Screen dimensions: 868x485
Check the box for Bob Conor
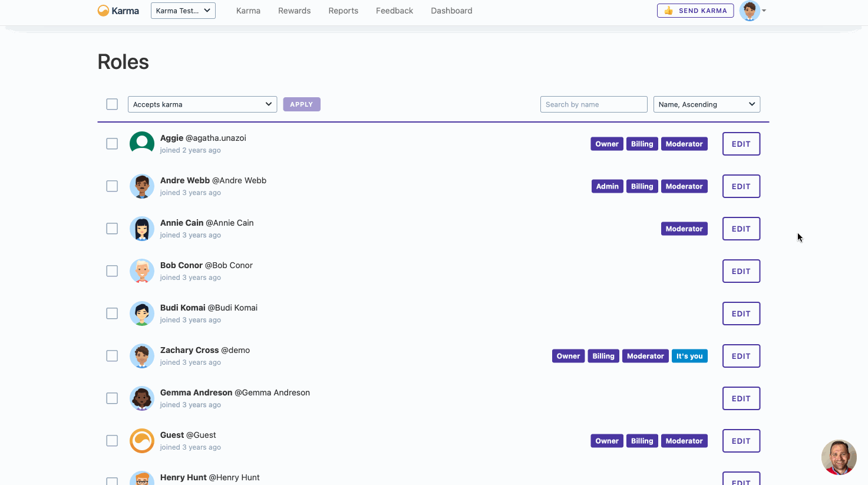pyautogui.click(x=112, y=271)
